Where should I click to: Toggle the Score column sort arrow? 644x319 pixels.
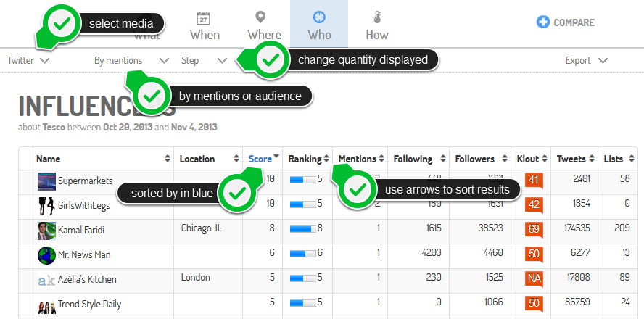[x=276, y=156]
